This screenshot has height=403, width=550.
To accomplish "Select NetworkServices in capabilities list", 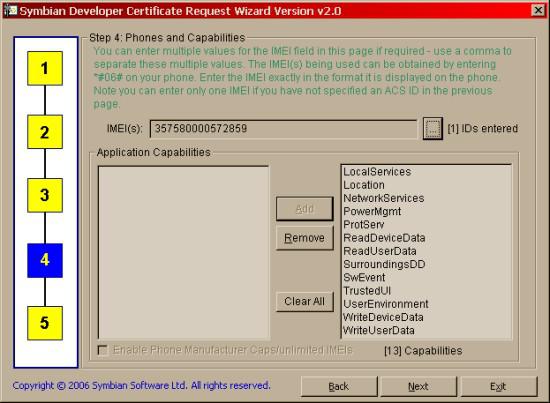I will 384,198.
